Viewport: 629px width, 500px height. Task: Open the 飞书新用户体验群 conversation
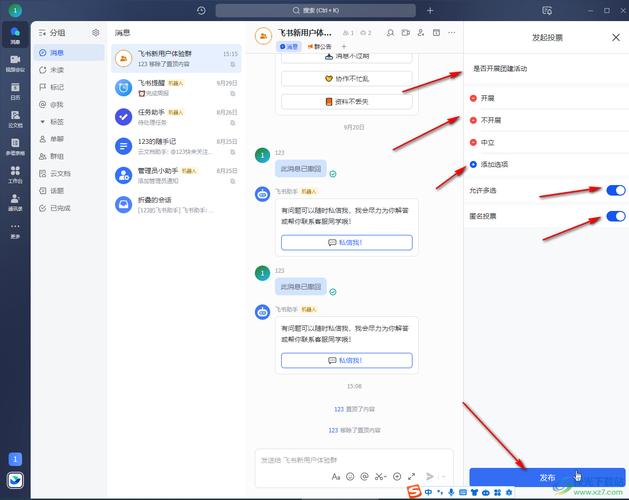pyautogui.click(x=176, y=59)
